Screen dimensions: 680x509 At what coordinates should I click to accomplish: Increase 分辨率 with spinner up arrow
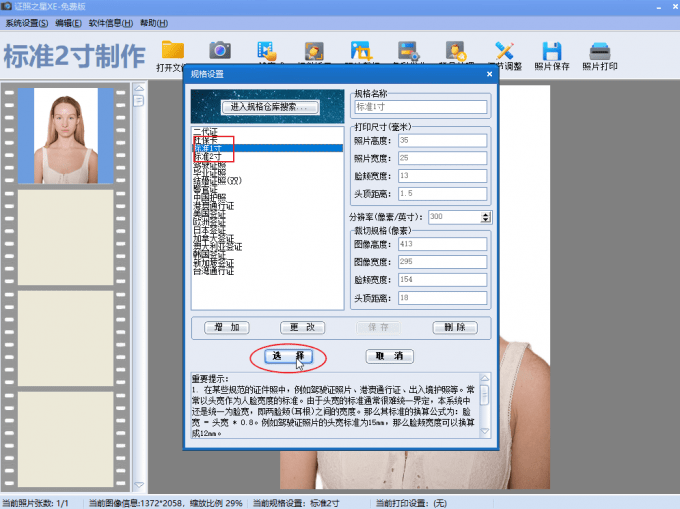pyautogui.click(x=486, y=214)
